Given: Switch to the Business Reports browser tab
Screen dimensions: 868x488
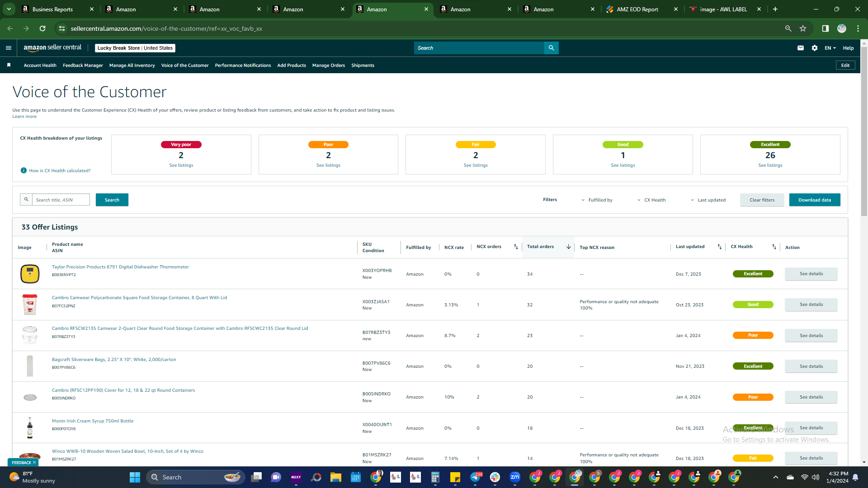Looking at the screenshot, I should tap(52, 9).
